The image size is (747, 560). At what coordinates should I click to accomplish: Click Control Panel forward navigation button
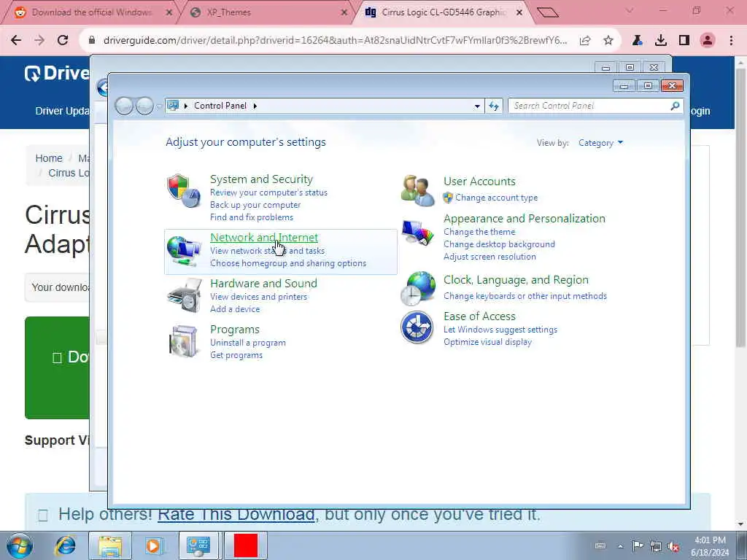(144, 106)
